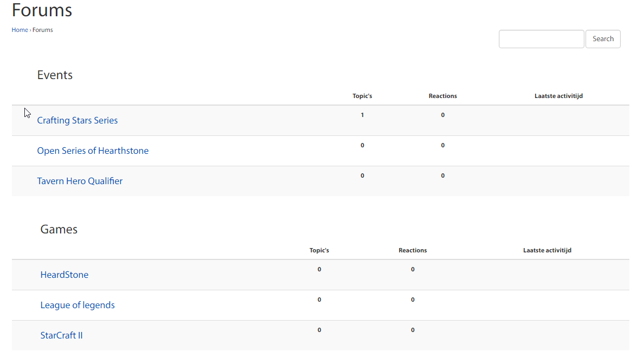Click the Topic's header in Games table
644x358 pixels.
(319, 250)
